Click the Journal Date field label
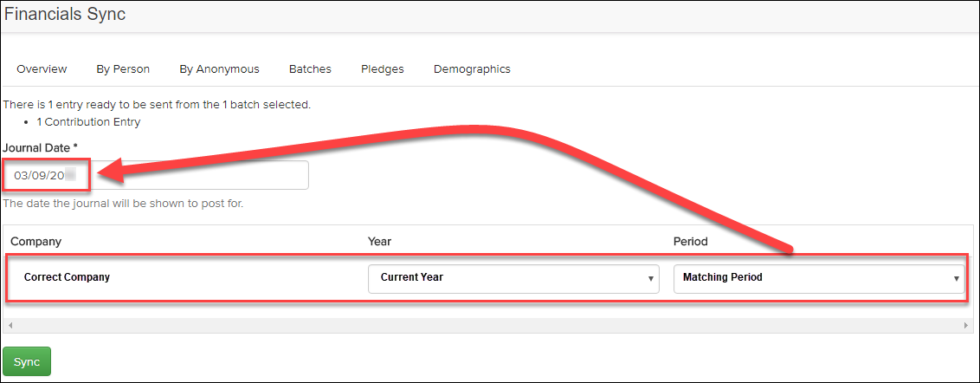The width and height of the screenshot is (980, 383). click(40, 147)
